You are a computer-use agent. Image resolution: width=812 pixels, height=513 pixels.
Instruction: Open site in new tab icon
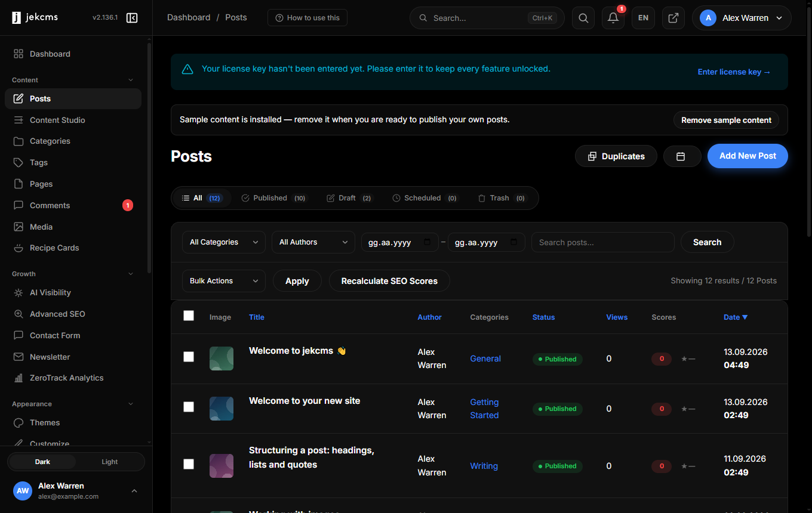click(x=673, y=18)
